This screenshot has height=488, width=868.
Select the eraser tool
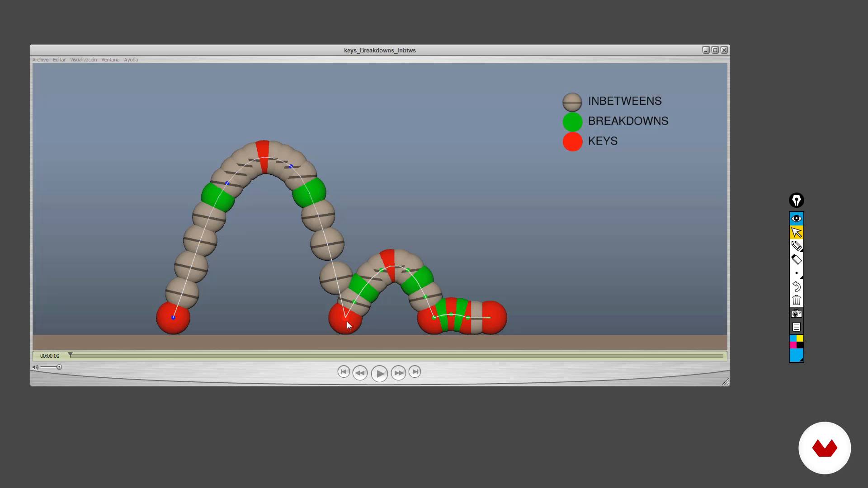(796, 259)
